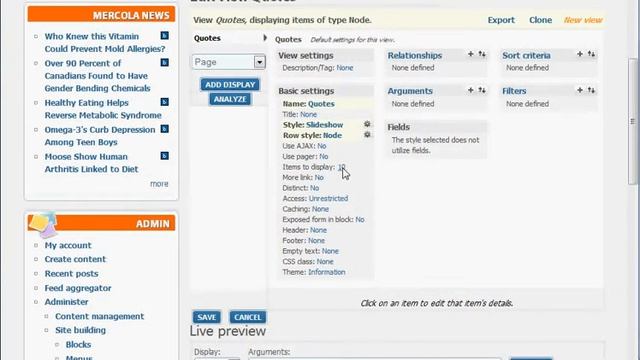Viewport: 640px width, 360px height.
Task: Add a sort criterion with plus icon
Action: [580, 54]
